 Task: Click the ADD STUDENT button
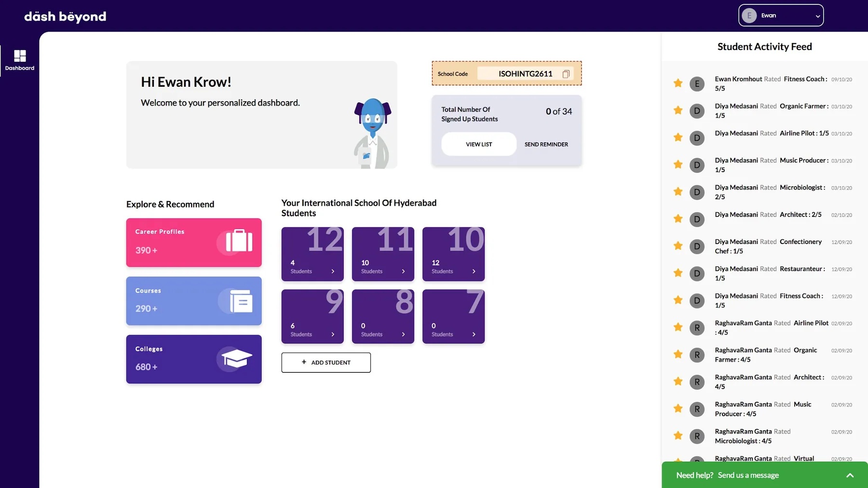pos(326,363)
